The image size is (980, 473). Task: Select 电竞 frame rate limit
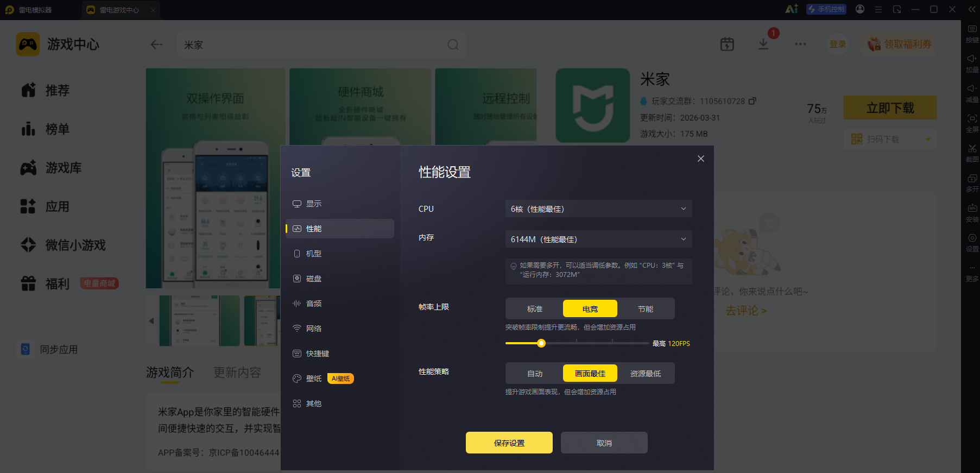click(x=590, y=308)
